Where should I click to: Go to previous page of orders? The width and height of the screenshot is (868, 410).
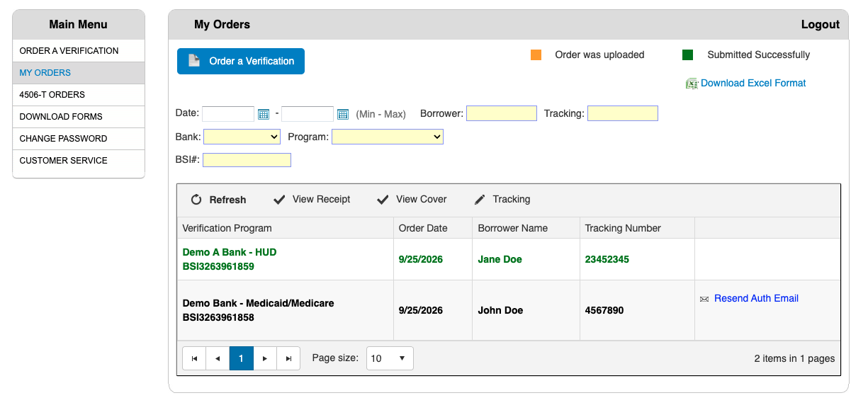[x=218, y=358]
